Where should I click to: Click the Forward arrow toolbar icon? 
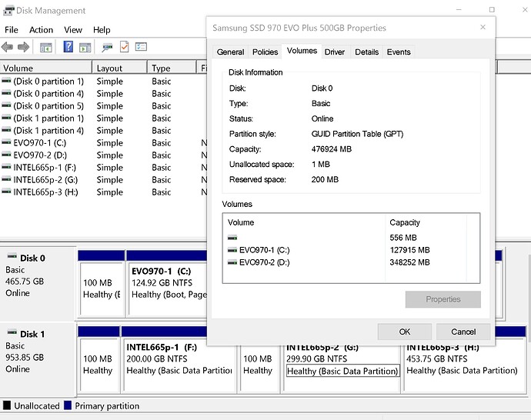click(x=23, y=47)
